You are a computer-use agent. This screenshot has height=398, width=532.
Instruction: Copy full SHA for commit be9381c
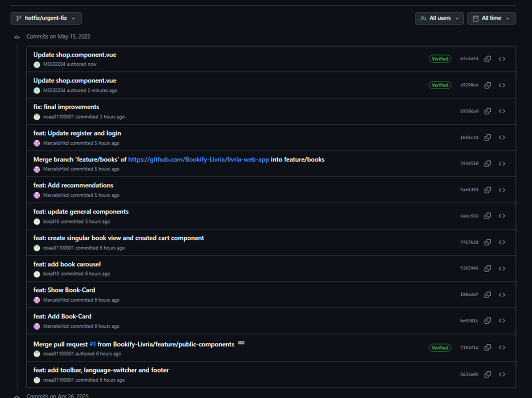click(487, 320)
